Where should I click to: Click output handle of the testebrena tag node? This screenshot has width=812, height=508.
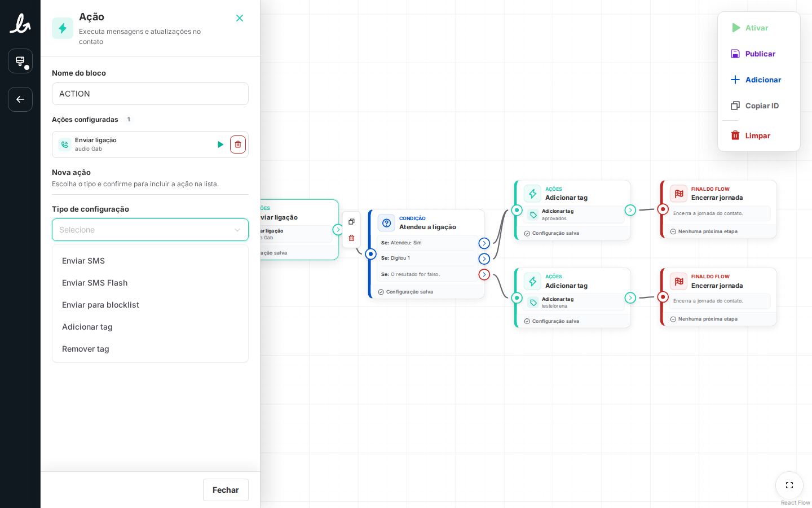(630, 298)
